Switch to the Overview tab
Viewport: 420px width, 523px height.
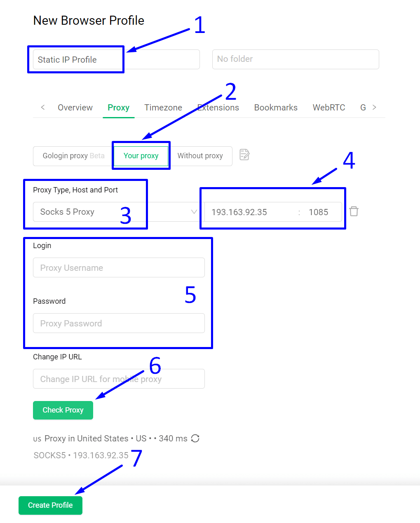75,108
